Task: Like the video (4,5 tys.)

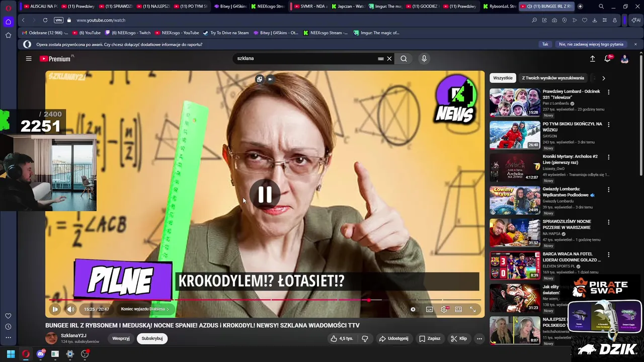Action: coord(342,338)
